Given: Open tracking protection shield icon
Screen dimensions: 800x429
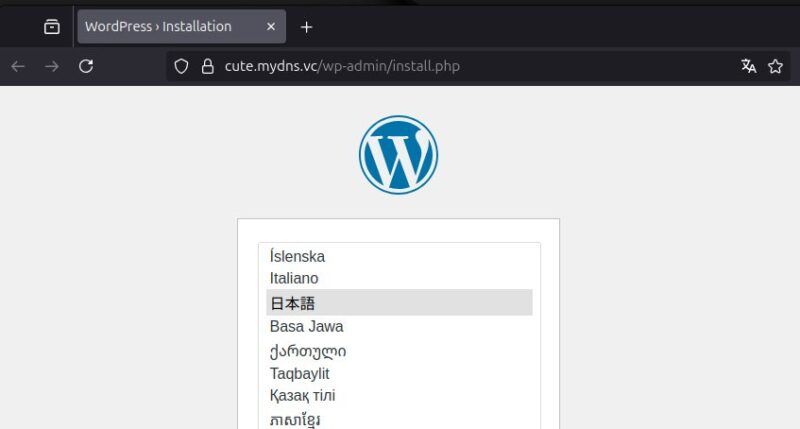Looking at the screenshot, I should point(181,66).
